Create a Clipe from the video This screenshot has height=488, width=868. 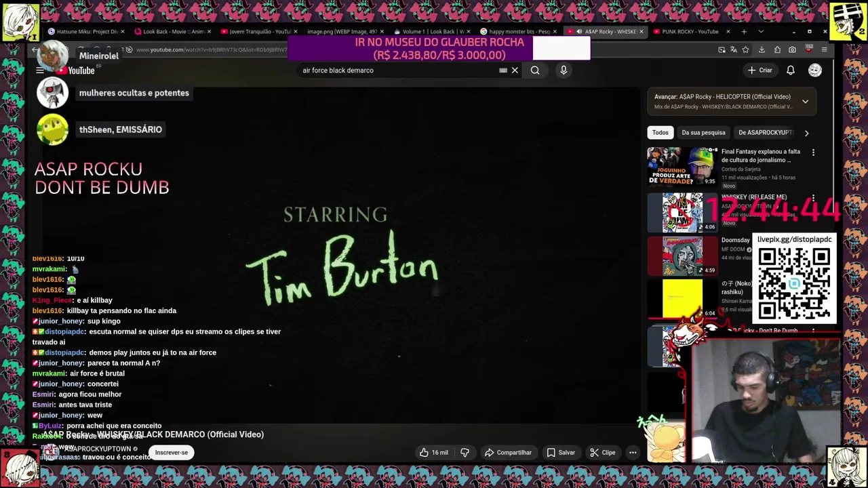602,453
